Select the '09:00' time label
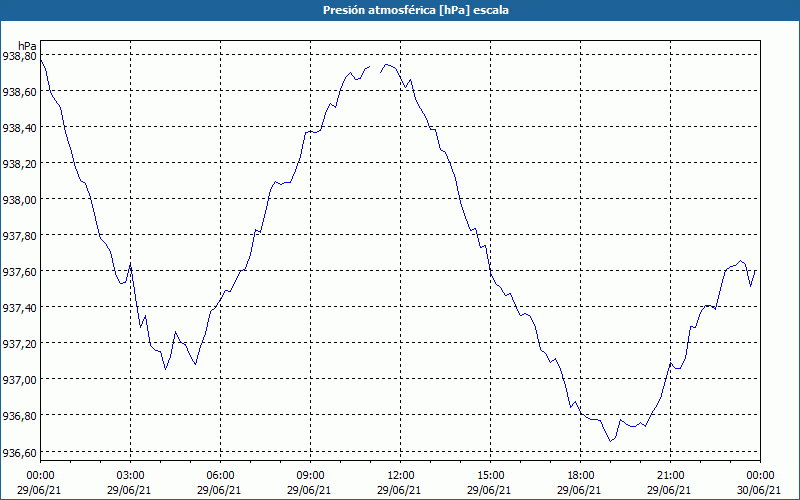Viewport: 800px width, 500px height. pos(310,476)
